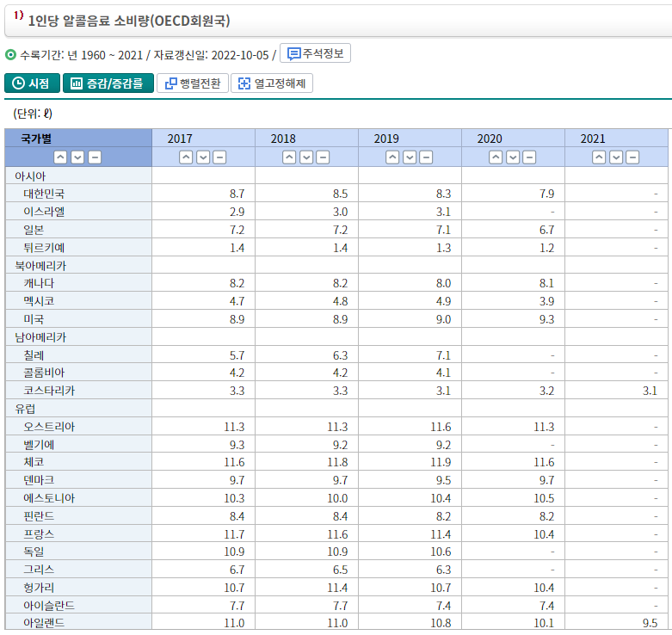Sort 2017 column descending with down arrow

click(x=203, y=157)
